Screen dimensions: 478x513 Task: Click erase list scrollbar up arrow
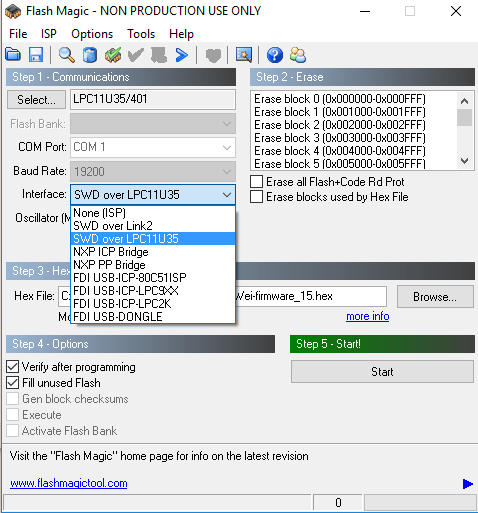465,100
